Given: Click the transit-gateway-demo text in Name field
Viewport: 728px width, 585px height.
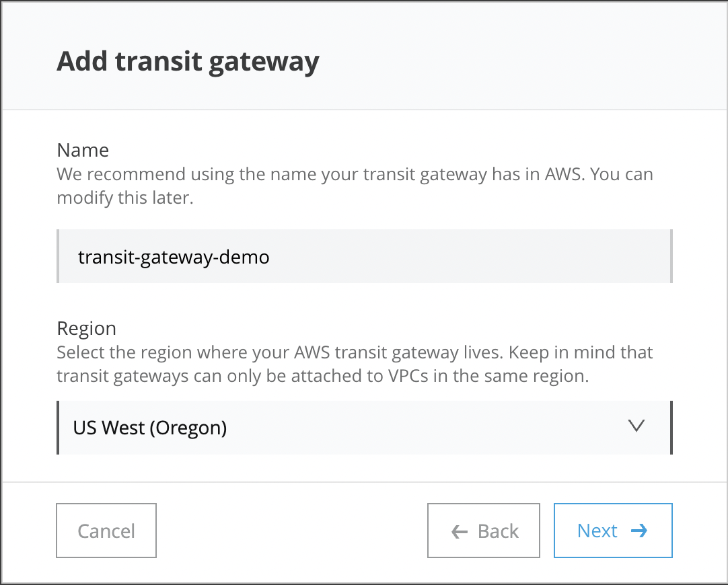Looking at the screenshot, I should pyautogui.click(x=174, y=257).
